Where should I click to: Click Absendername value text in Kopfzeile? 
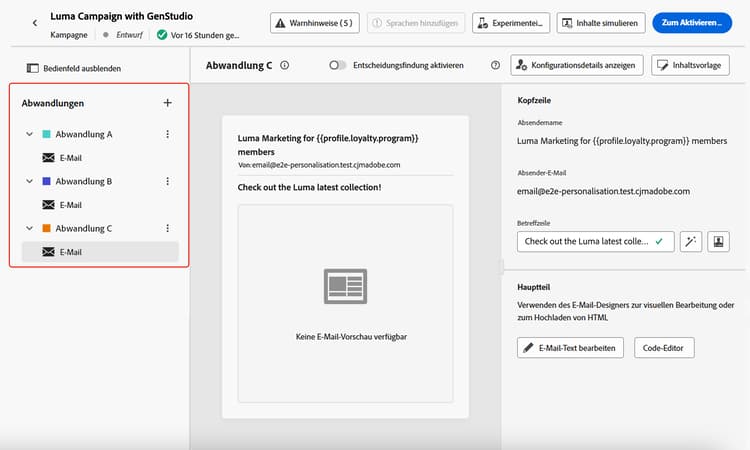coord(622,141)
